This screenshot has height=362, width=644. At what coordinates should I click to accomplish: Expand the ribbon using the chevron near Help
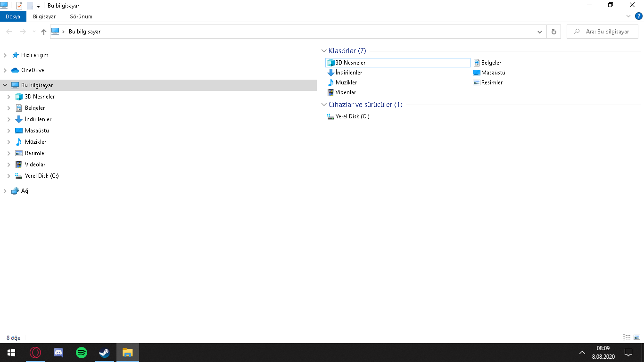pyautogui.click(x=628, y=16)
